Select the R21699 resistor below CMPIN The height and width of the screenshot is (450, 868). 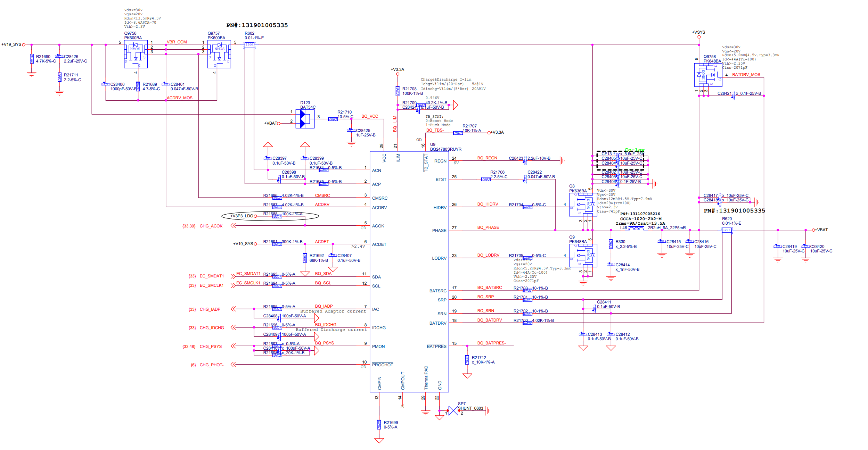point(379,425)
